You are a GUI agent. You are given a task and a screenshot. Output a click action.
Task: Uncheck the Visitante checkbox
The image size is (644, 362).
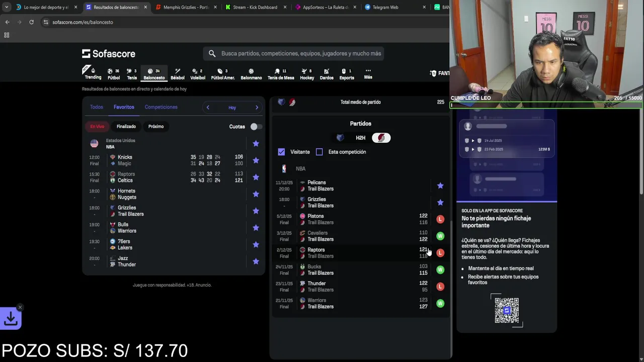281,152
